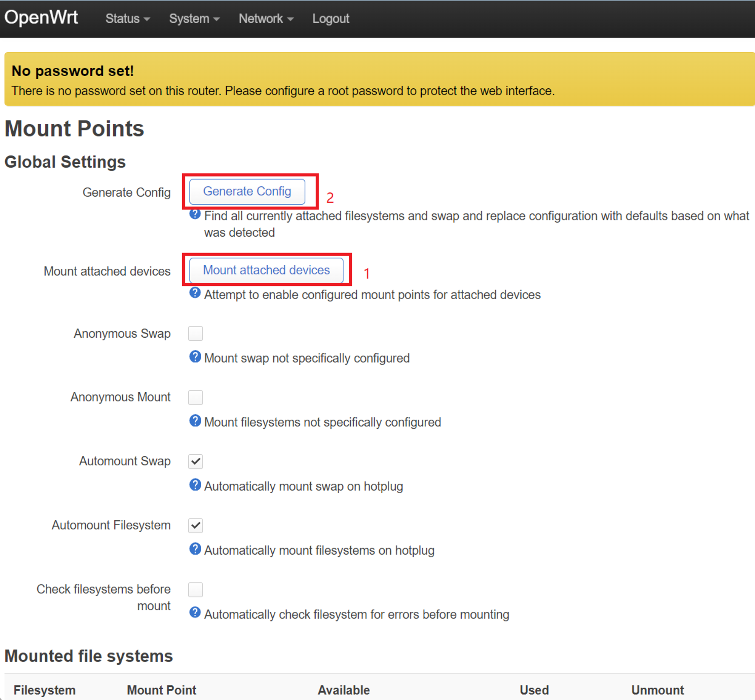Uncheck the Automount Swap checkbox
Screen dimensions: 755x700
(x=196, y=462)
